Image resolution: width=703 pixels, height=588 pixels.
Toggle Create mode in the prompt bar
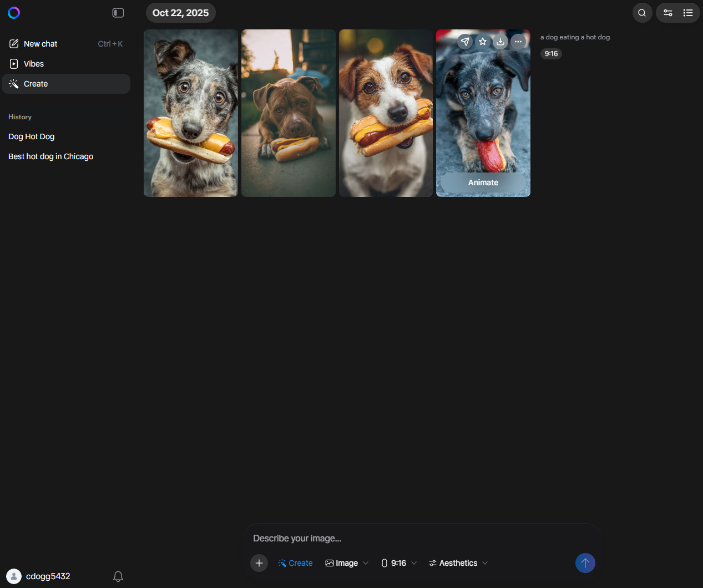tap(295, 563)
